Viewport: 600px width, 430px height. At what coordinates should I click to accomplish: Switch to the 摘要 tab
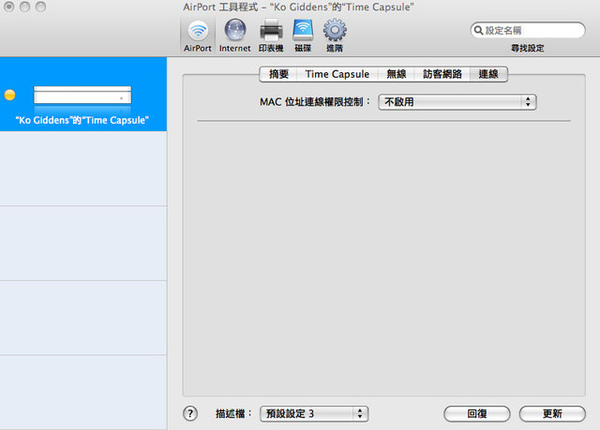point(279,74)
